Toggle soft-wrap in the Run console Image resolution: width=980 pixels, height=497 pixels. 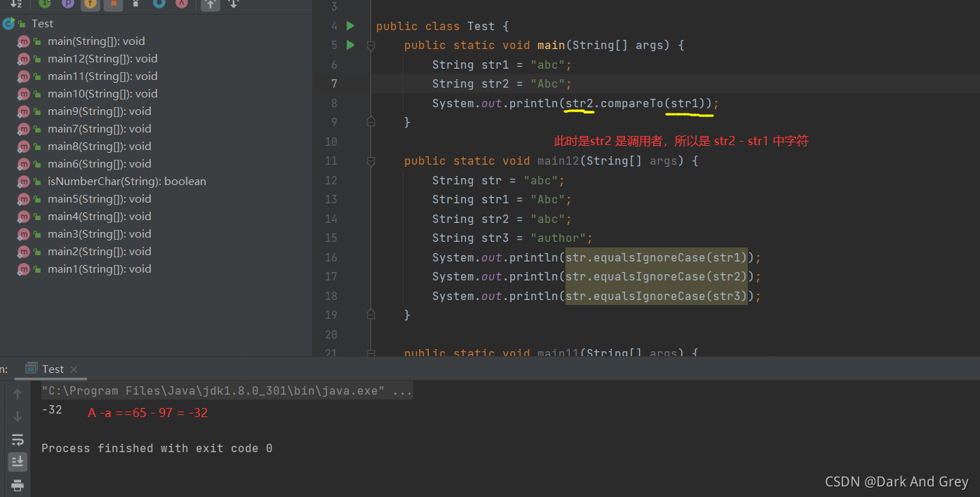pyautogui.click(x=18, y=440)
